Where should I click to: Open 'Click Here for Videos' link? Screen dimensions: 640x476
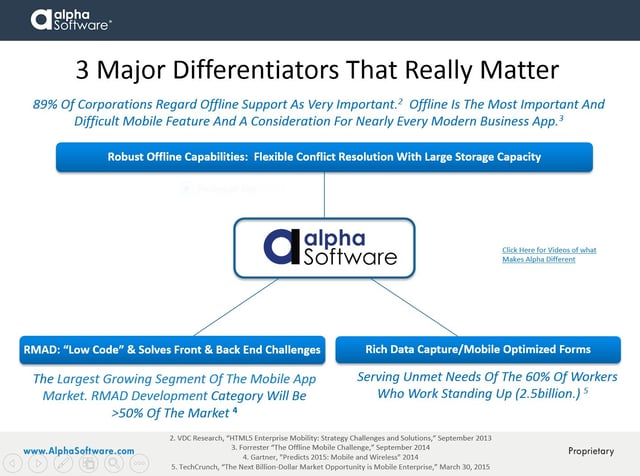tap(549, 255)
